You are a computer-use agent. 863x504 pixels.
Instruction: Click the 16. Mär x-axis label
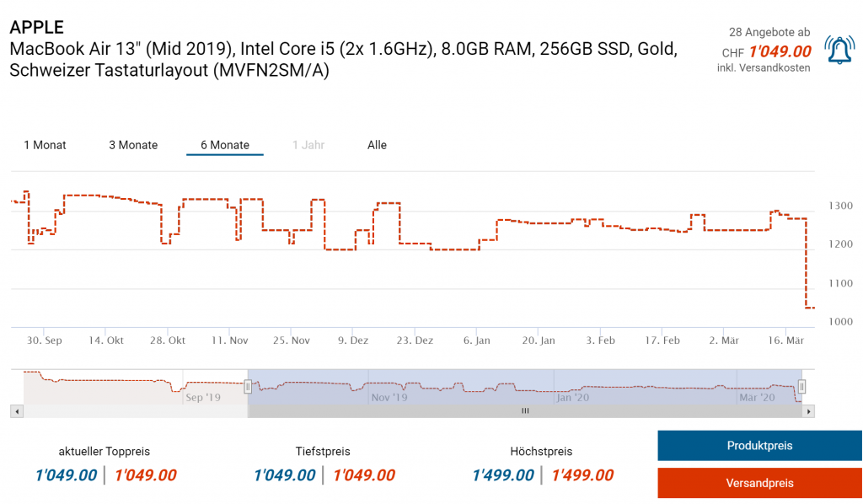coord(786,340)
